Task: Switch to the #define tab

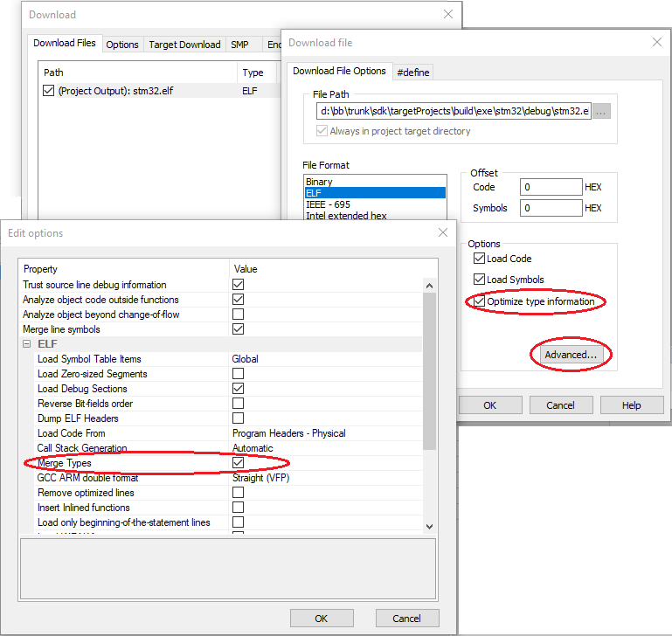Action: pyautogui.click(x=413, y=72)
